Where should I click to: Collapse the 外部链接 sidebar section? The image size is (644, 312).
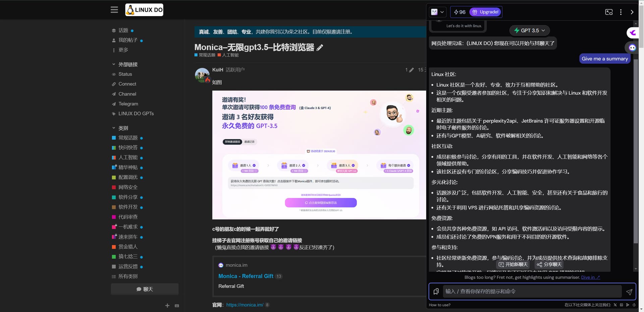[125, 64]
